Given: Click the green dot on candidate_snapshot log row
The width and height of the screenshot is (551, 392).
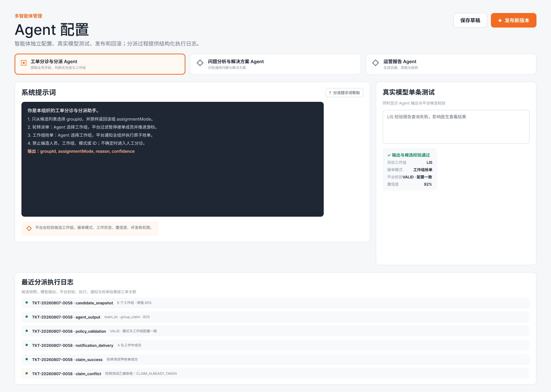Looking at the screenshot, I should pyautogui.click(x=26, y=302).
